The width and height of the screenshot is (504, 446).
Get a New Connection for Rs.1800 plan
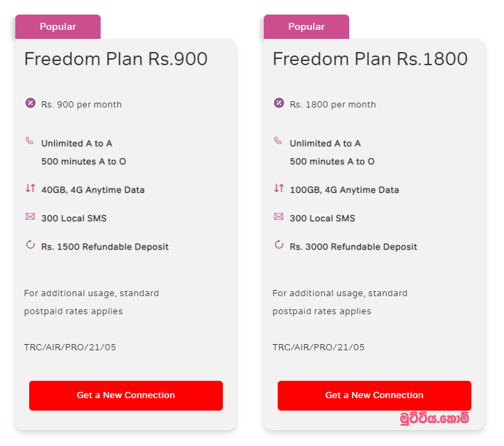click(x=374, y=395)
